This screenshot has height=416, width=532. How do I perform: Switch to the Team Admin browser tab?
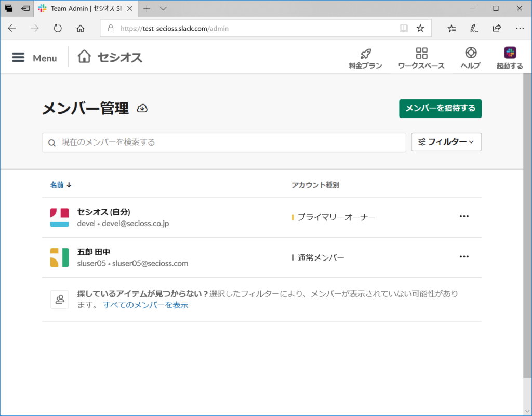[83, 8]
